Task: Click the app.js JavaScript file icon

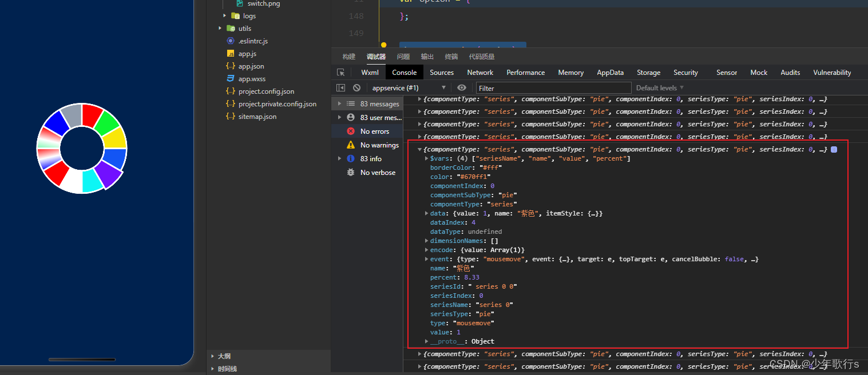Action: [x=231, y=54]
